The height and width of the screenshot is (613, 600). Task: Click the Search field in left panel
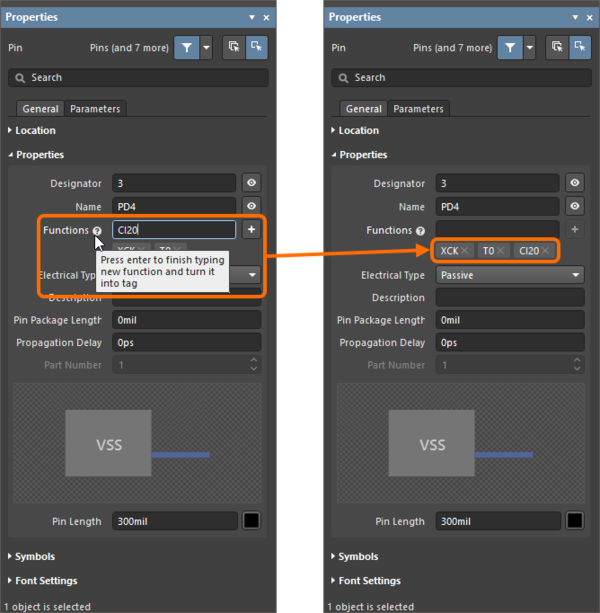coord(139,78)
